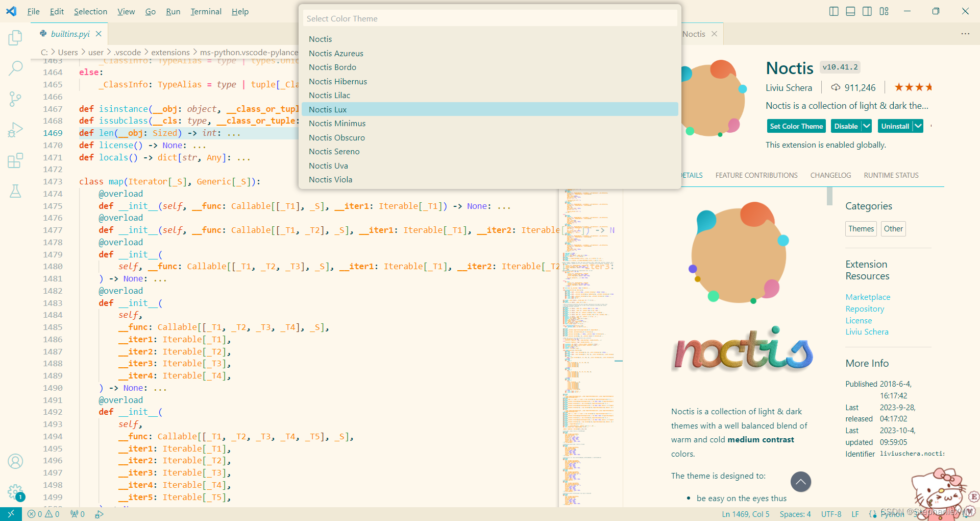
Task: Open the Accounts menu icon
Action: point(15,461)
